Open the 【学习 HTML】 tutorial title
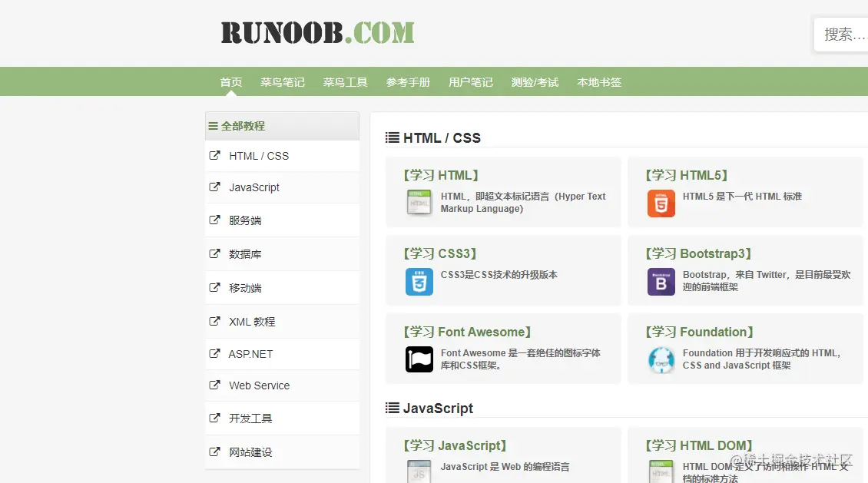 [441, 175]
